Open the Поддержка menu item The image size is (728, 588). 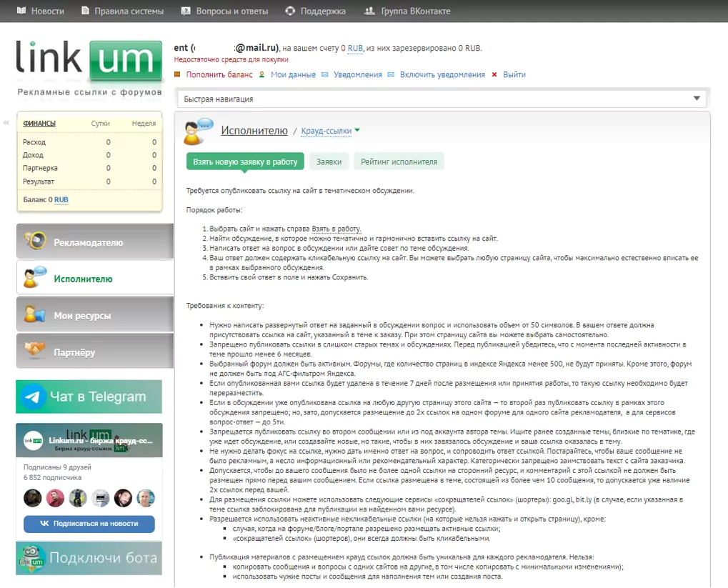(323, 11)
